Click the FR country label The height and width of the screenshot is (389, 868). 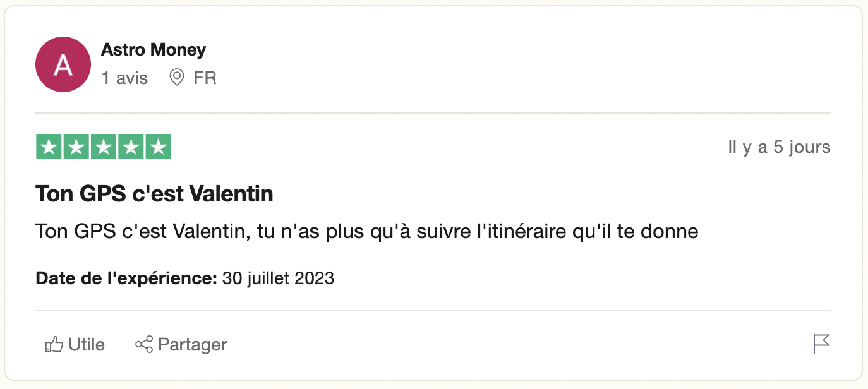point(205,78)
